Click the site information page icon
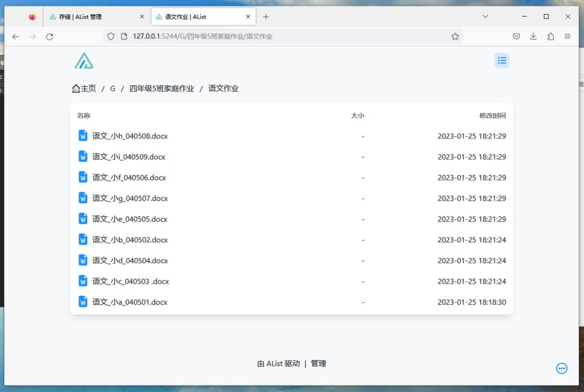 [x=124, y=36]
